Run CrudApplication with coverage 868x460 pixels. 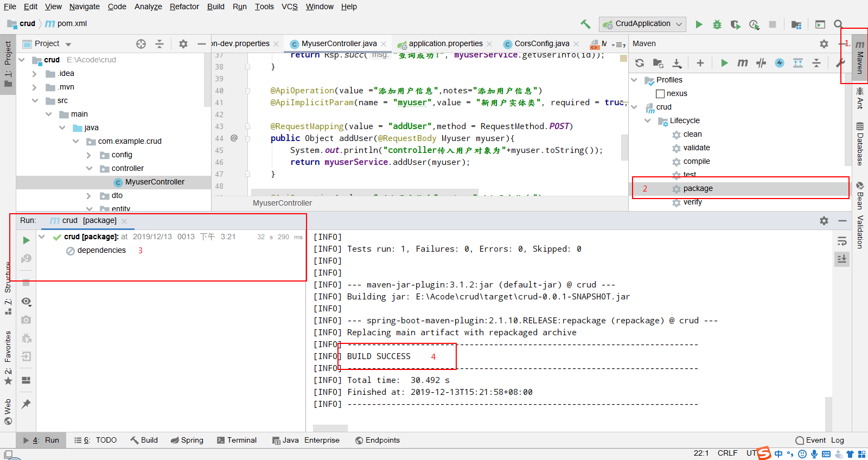pyautogui.click(x=735, y=24)
